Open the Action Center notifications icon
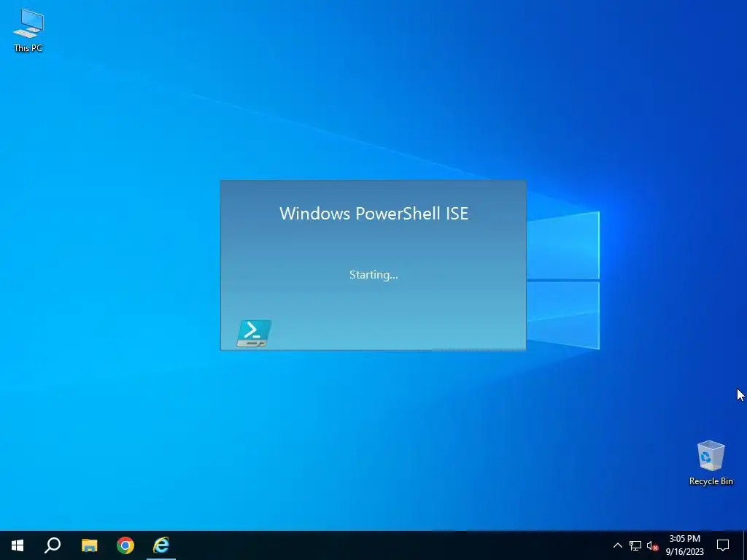The image size is (747, 560). coord(723,545)
